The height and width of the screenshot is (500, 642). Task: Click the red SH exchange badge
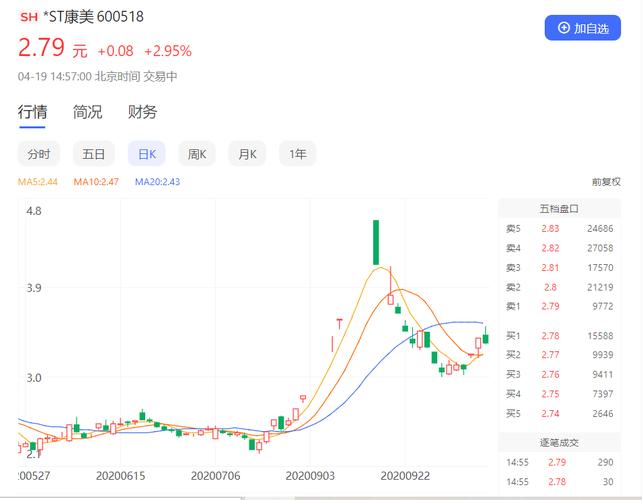tap(28, 17)
